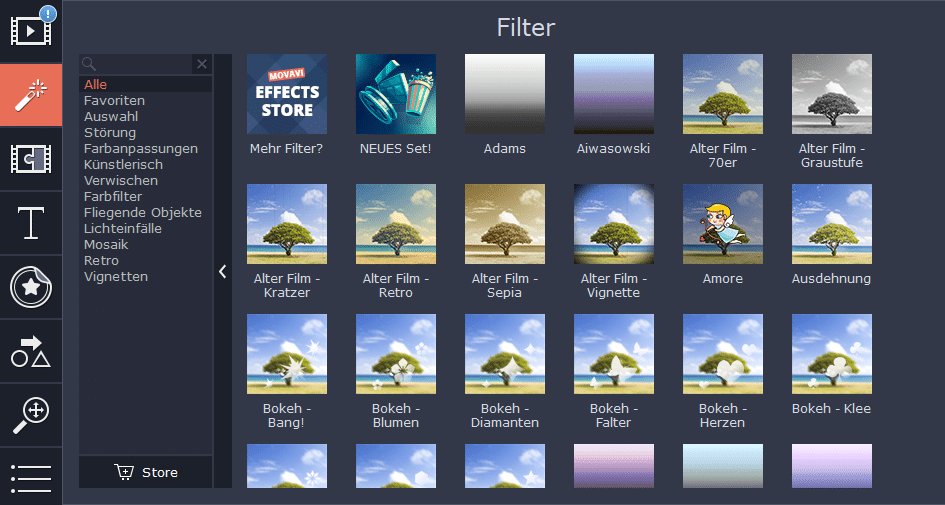Viewport: 945px width, 505px height.
Task: Pick the Bokeh - Herzen filter
Action: coord(723,354)
